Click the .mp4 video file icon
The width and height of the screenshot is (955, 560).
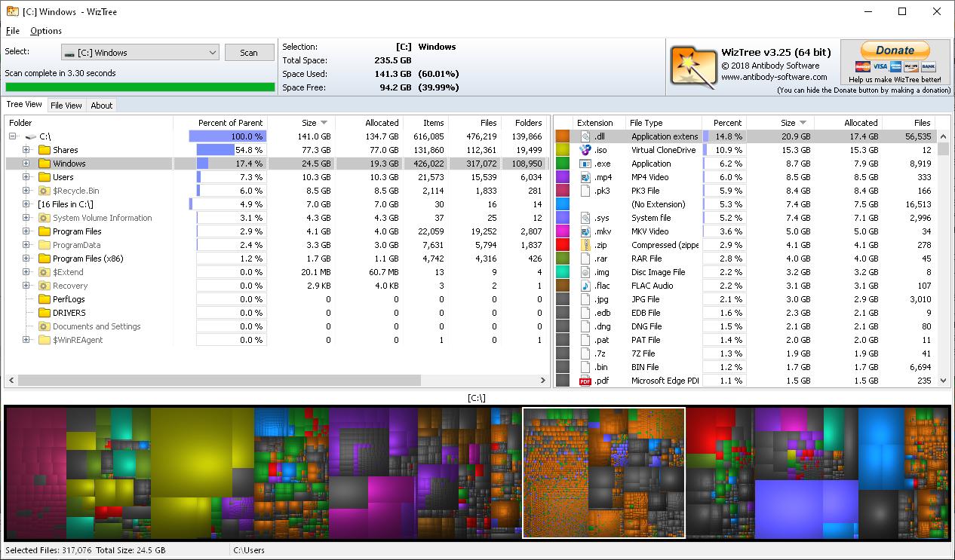pyautogui.click(x=585, y=177)
